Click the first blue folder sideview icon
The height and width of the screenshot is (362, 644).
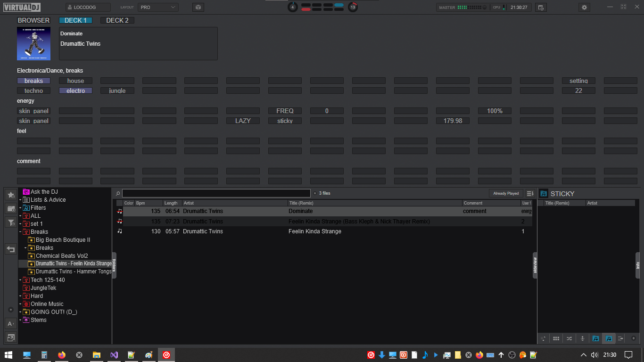click(595, 338)
